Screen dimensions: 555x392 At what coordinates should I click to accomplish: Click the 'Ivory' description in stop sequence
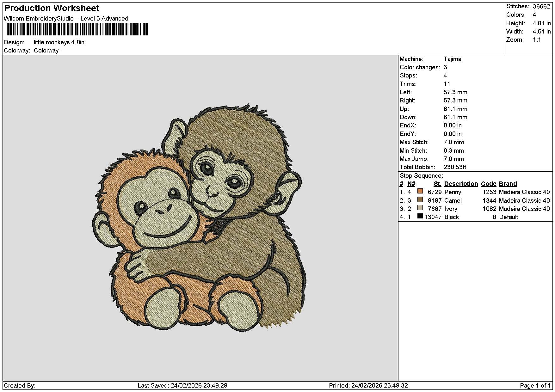451,209
